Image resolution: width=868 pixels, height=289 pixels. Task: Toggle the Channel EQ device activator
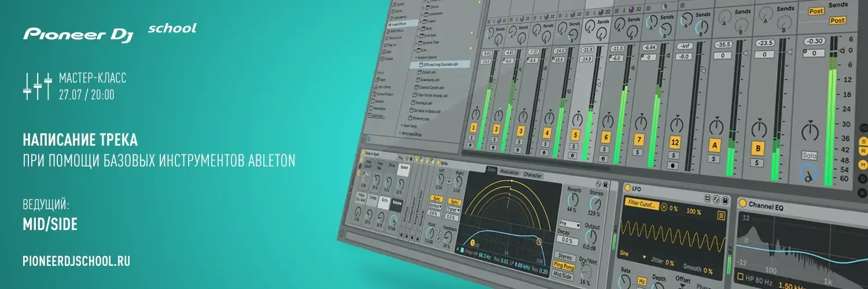click(x=742, y=203)
